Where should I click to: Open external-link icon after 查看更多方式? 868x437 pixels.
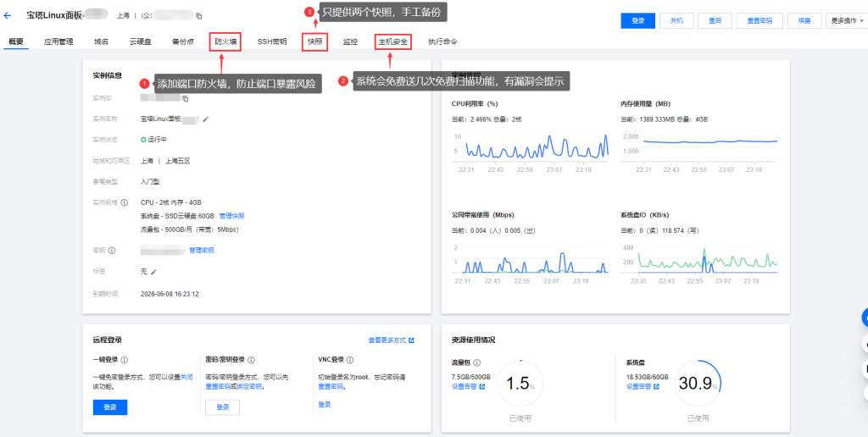[411, 340]
